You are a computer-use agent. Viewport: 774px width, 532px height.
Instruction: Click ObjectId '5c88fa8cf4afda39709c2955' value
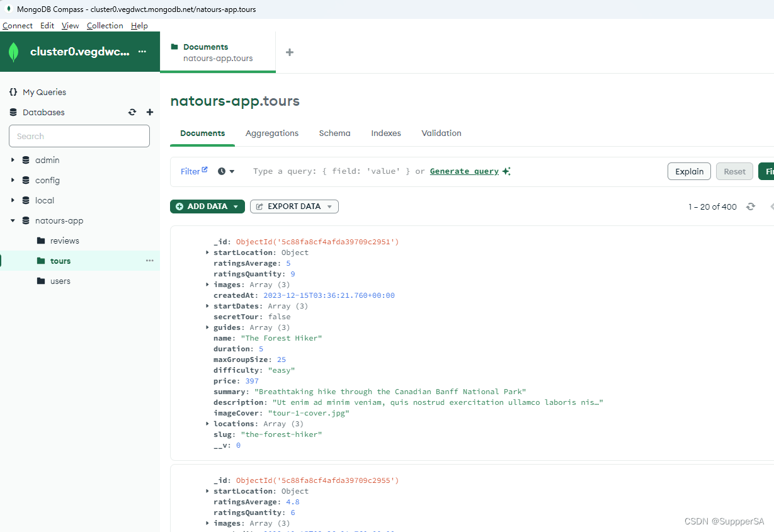317,480
